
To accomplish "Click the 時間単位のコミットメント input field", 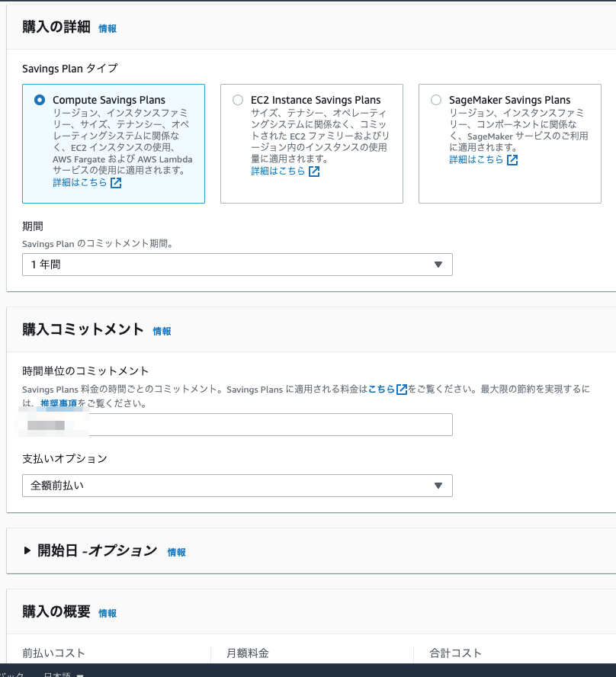I will click(237, 425).
